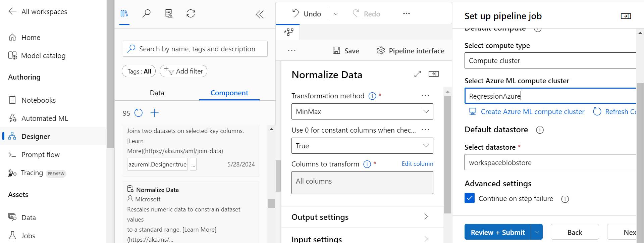Click the Redo button
Screen dimensions: 644x243
pyautogui.click(x=366, y=14)
